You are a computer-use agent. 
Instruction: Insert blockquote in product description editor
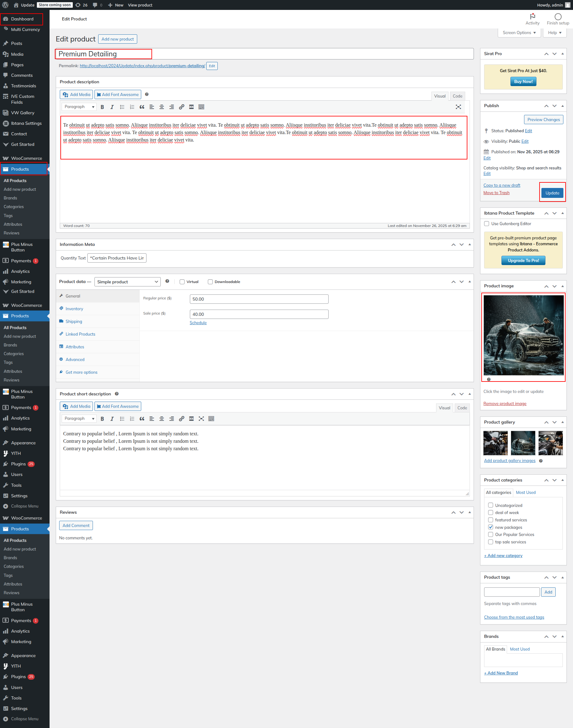(142, 107)
